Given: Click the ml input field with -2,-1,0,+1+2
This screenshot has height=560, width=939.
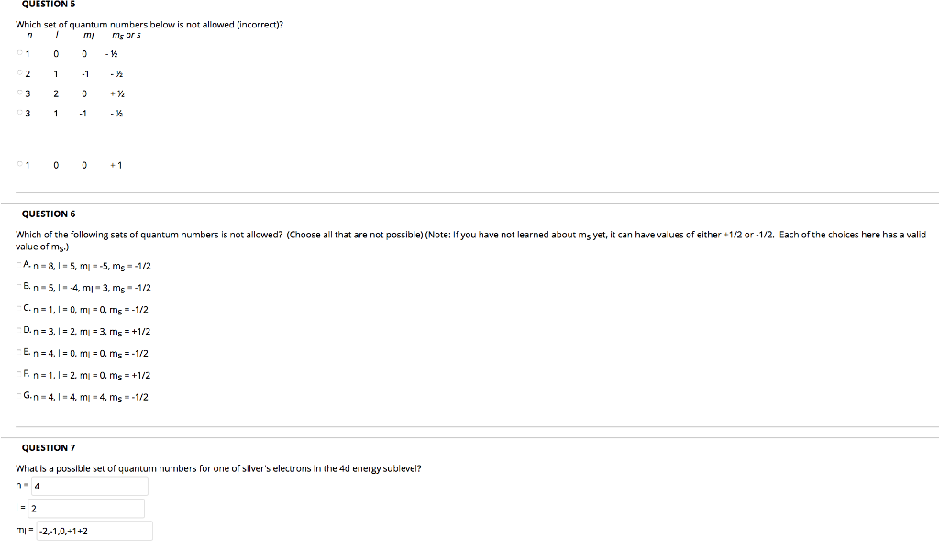Looking at the screenshot, I should point(94,530).
